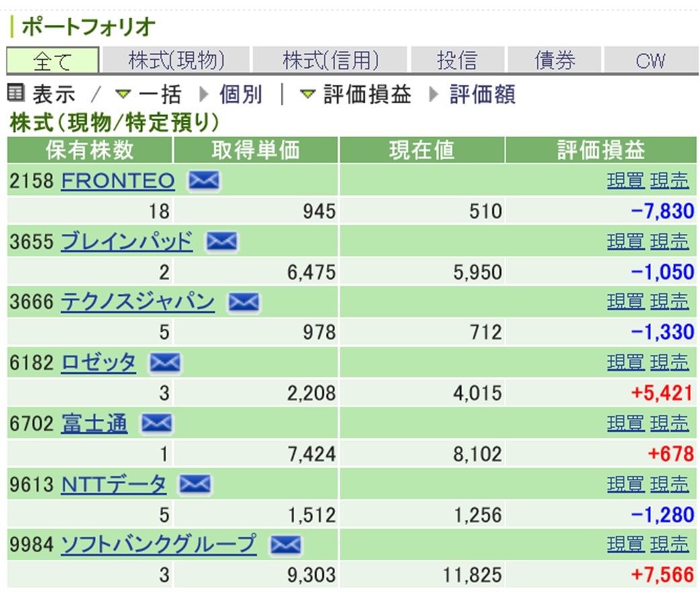Click 現買 for NTTデータ
Screen dimensions: 700x595
626,484
